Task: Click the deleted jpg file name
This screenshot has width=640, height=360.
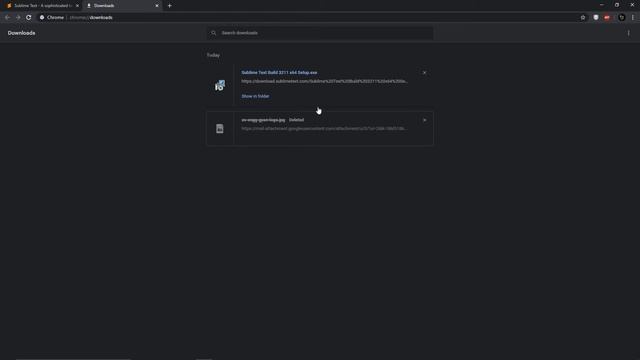Action: tap(263, 120)
